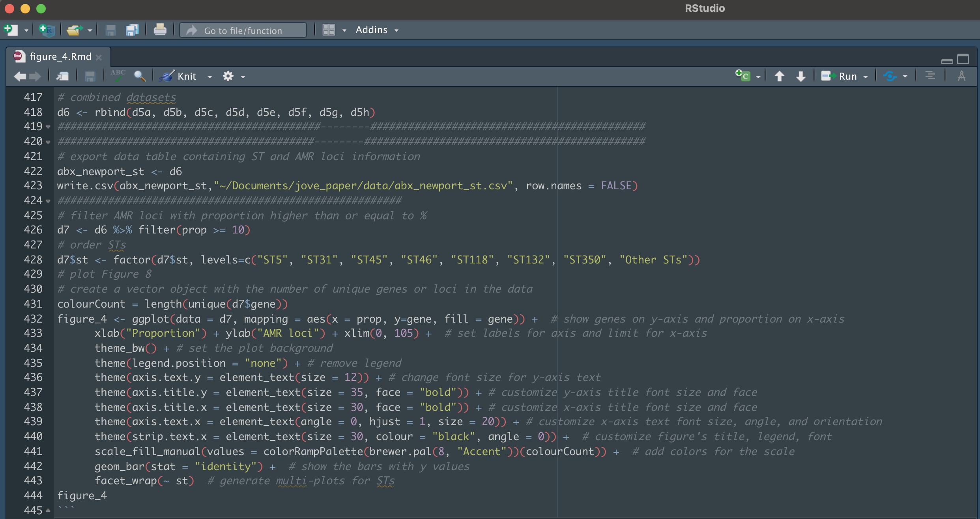Screen dimensions: 980x519
Task: Click the Go to file/function field
Action: tap(243, 30)
